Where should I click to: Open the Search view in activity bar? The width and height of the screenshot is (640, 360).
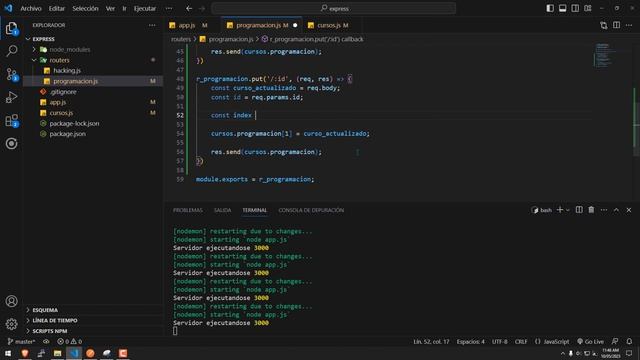(x=11, y=51)
